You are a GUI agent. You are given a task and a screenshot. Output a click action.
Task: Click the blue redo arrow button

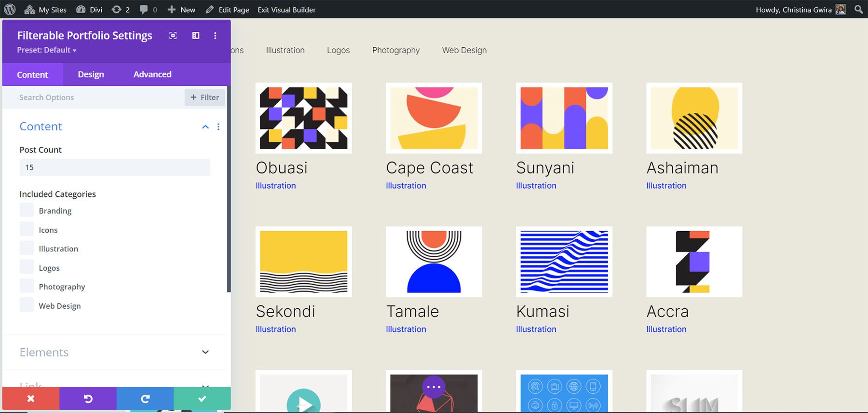click(145, 399)
